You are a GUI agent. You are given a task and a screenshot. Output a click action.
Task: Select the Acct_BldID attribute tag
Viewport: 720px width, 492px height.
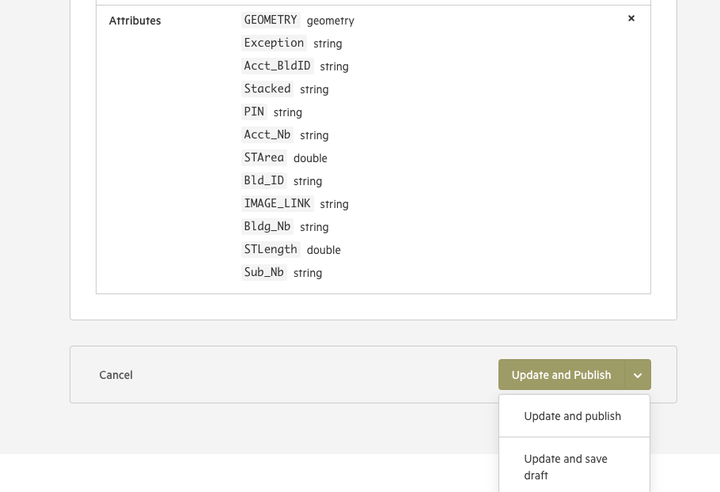pos(277,66)
